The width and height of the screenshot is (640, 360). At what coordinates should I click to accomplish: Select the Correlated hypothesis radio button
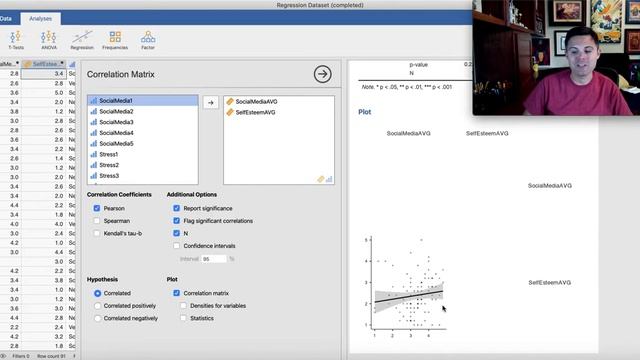(97, 293)
